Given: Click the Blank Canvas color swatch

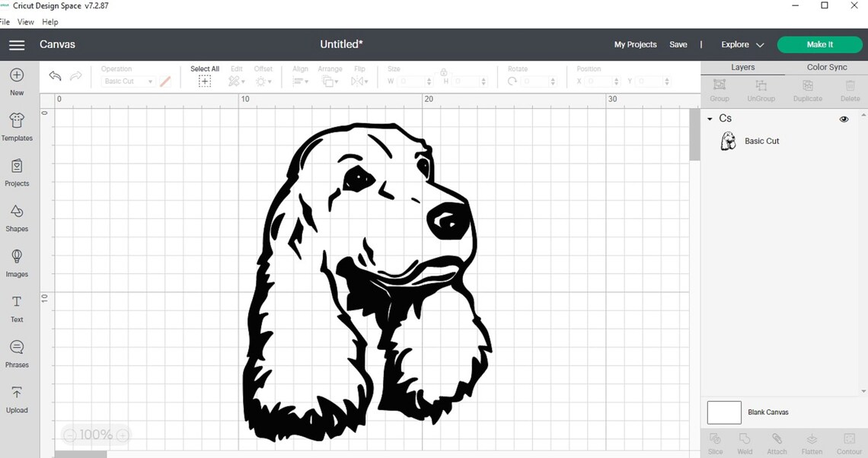Looking at the screenshot, I should (723, 412).
